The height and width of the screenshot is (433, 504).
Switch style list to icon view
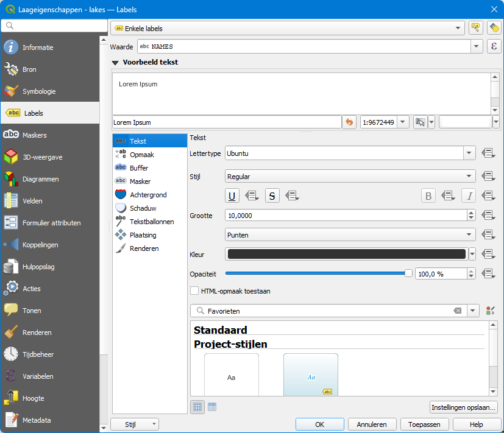click(x=197, y=407)
